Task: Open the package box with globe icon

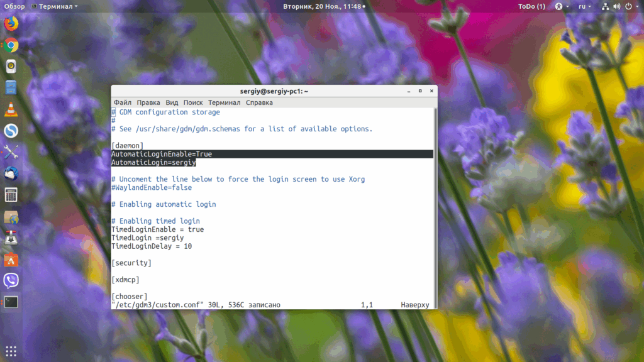Action: coord(11,217)
